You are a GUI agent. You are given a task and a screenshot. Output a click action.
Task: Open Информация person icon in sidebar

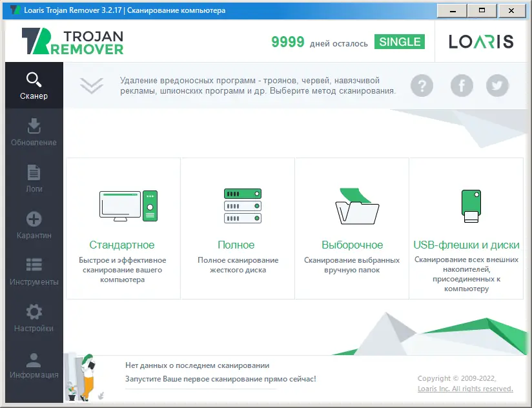(x=34, y=360)
